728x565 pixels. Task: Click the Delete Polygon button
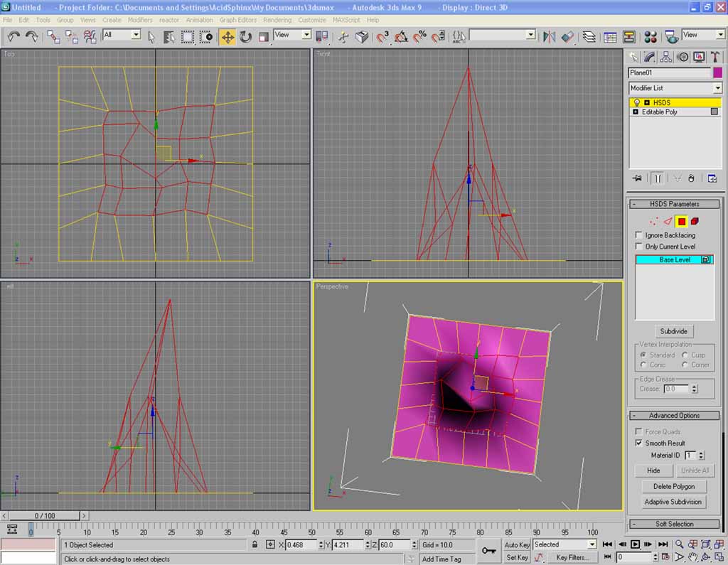coord(673,486)
